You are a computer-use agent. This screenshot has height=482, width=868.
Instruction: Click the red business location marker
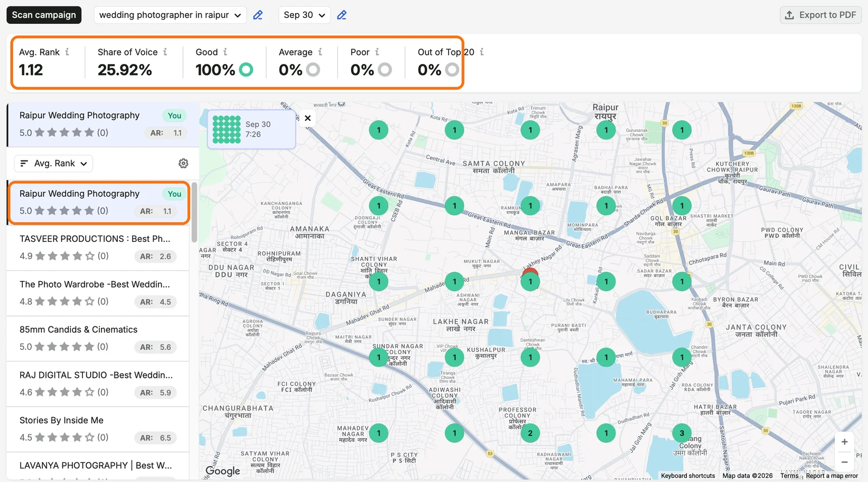(x=530, y=271)
